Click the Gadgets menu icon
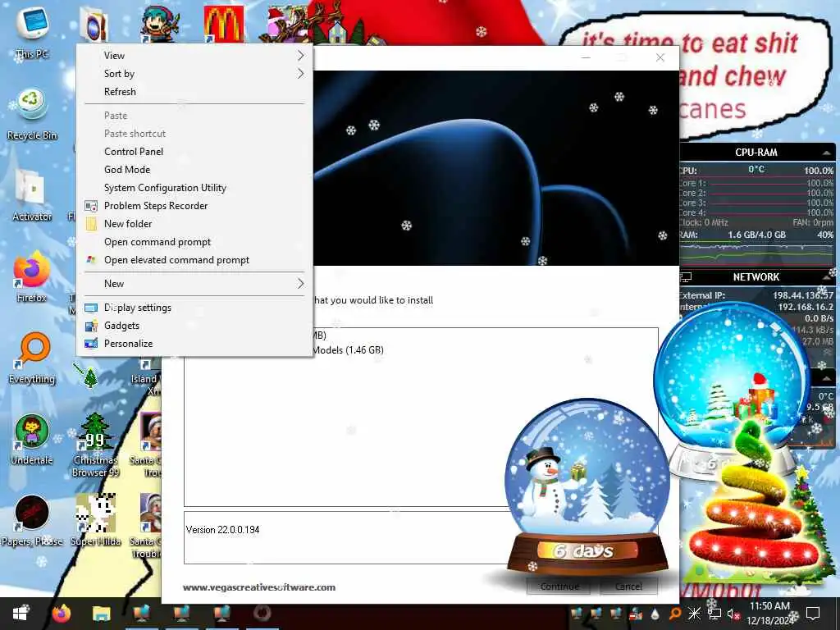Image resolution: width=840 pixels, height=630 pixels. pos(91,326)
